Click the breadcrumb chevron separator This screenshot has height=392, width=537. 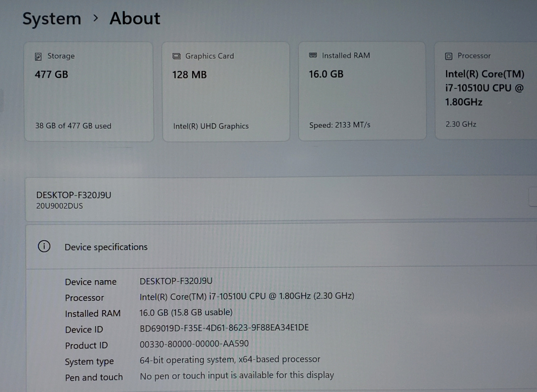[96, 18]
